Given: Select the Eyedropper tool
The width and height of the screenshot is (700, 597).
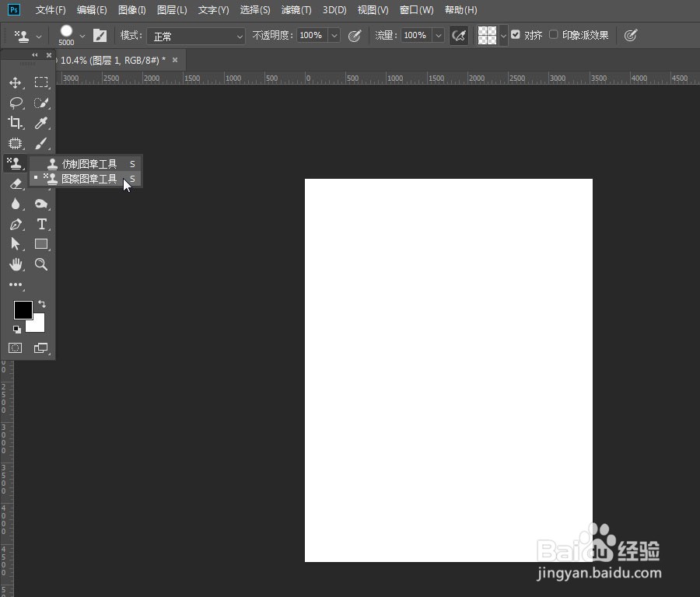Looking at the screenshot, I should click(x=41, y=123).
